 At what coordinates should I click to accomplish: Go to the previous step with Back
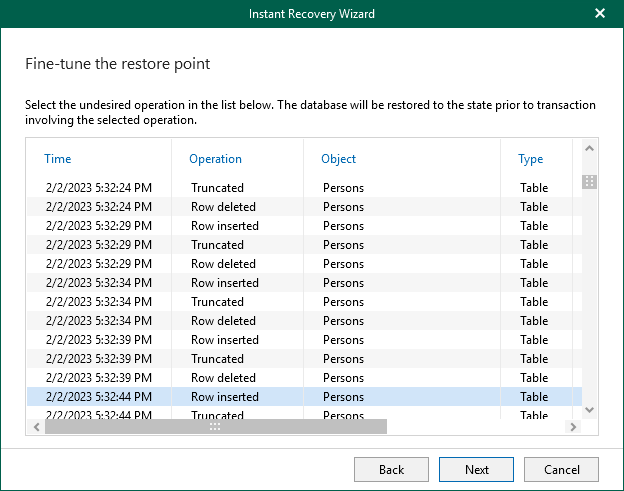[391, 469]
